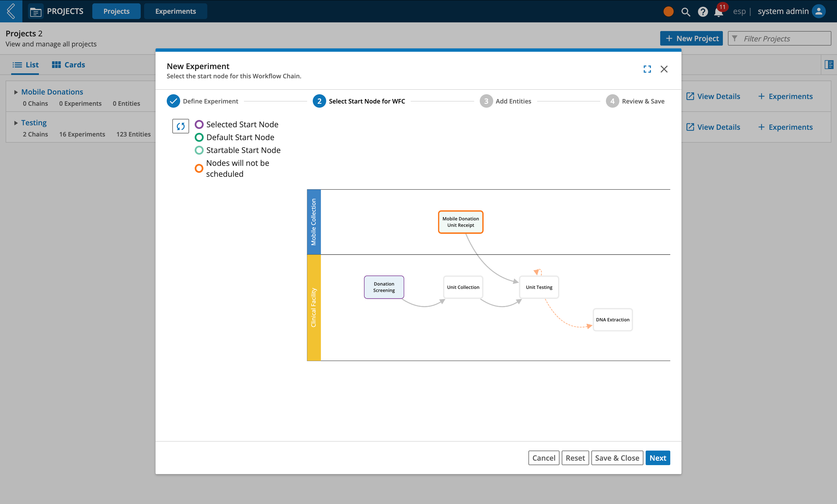The width and height of the screenshot is (837, 504).
Task: Click the '16 Experiments' count text
Action: pos(82,134)
